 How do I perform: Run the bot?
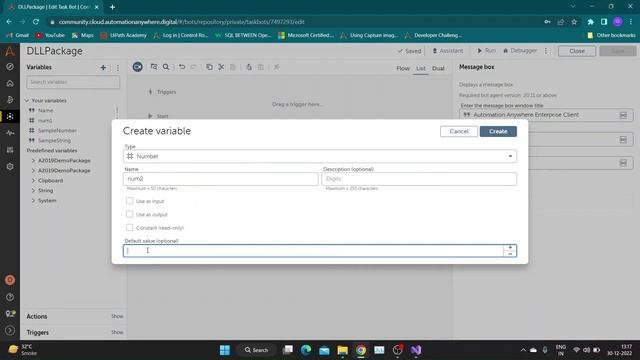pos(487,51)
